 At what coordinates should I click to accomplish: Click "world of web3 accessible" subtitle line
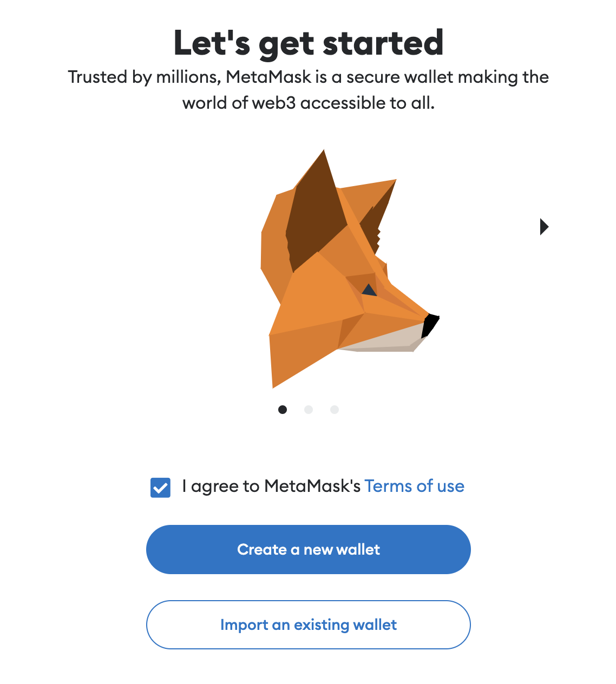[x=309, y=103]
